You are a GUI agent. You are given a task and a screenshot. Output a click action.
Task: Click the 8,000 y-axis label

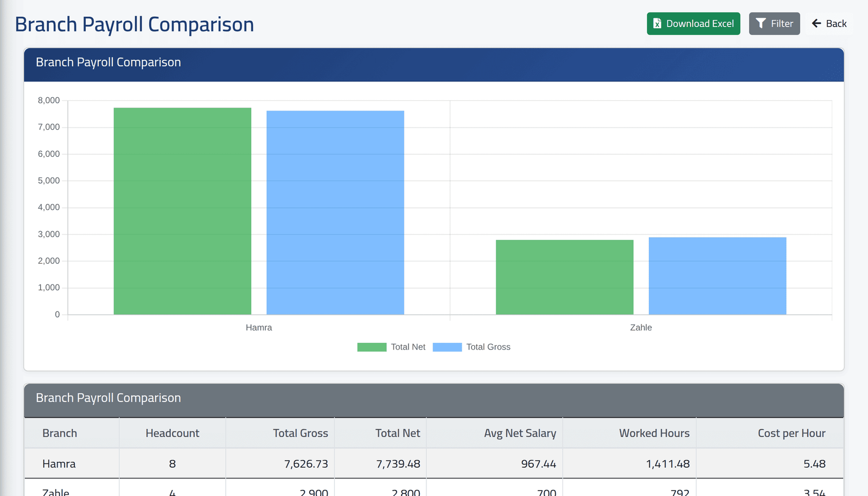pos(49,100)
